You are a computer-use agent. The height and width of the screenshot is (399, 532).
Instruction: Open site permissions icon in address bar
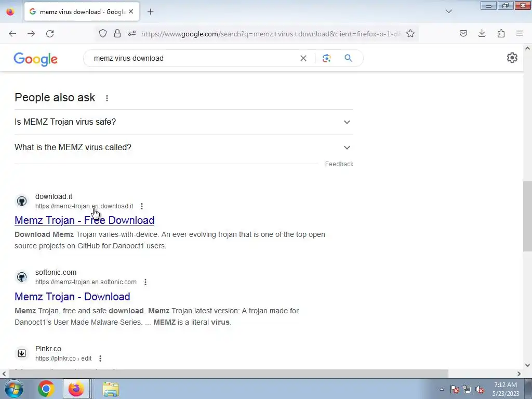tap(132, 34)
